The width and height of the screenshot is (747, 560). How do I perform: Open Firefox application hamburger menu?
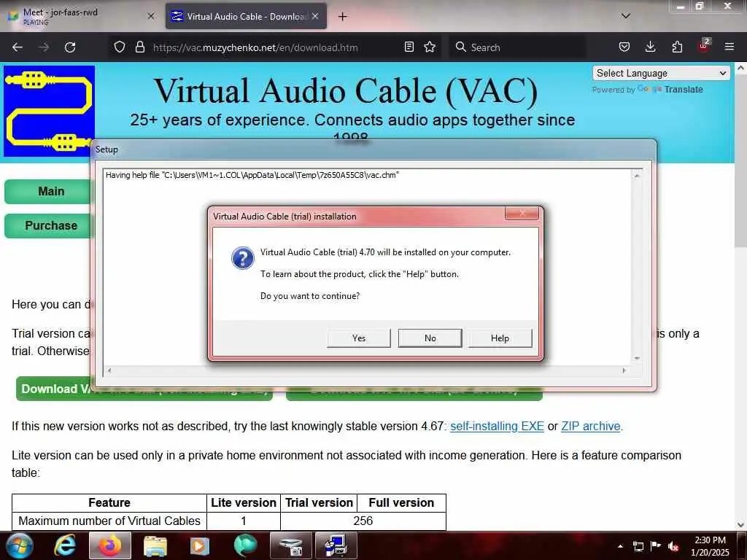(729, 47)
